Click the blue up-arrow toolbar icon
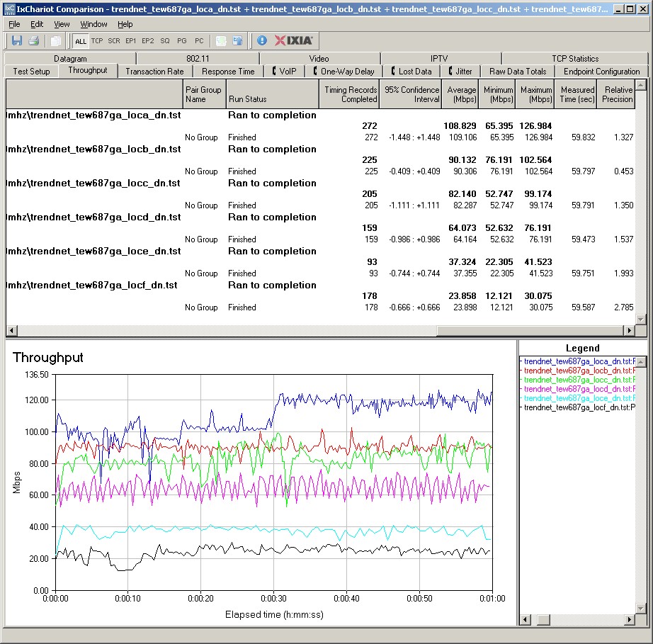Image resolution: width=653 pixels, height=644 pixels. 238,41
